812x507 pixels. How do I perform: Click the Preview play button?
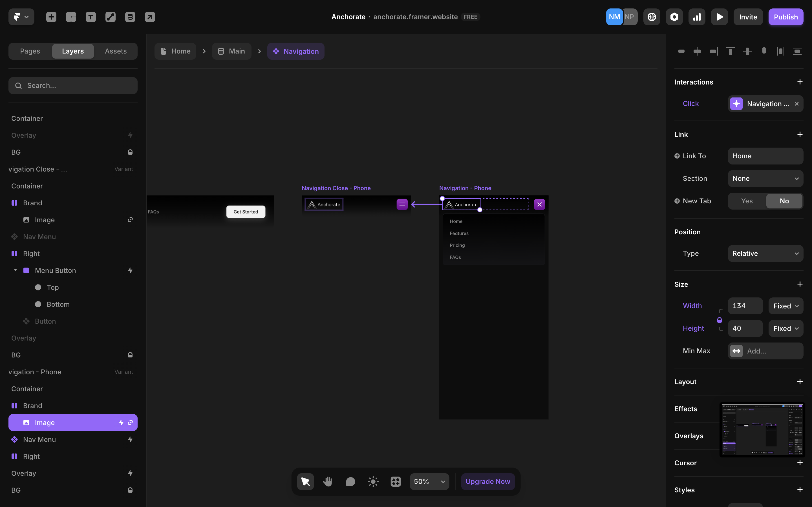[720, 17]
